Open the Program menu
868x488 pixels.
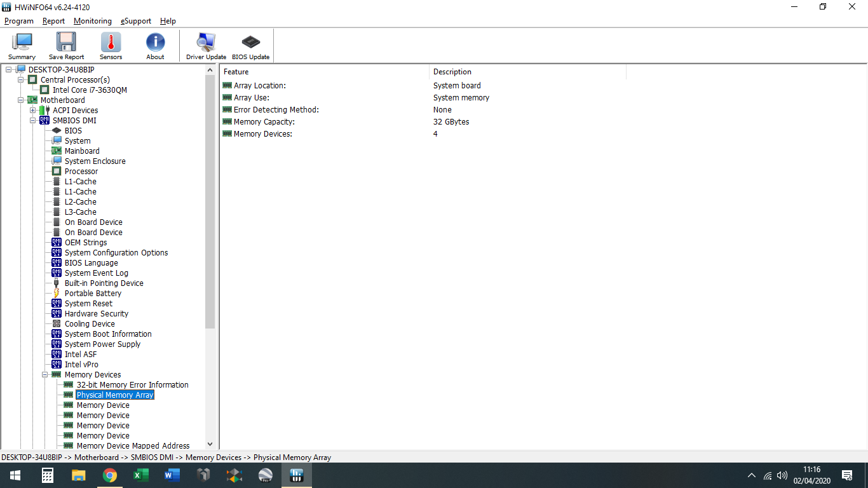tap(19, 21)
